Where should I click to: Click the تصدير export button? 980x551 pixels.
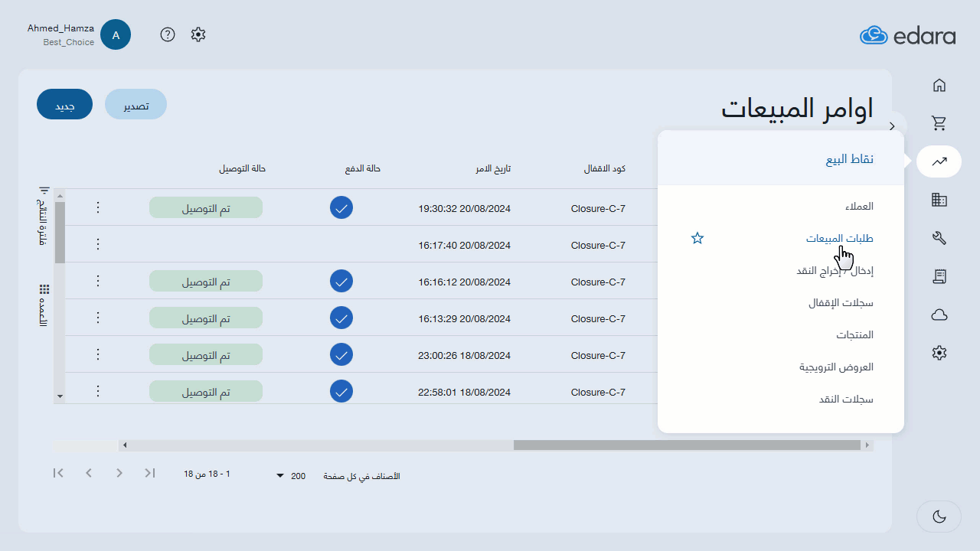(136, 104)
